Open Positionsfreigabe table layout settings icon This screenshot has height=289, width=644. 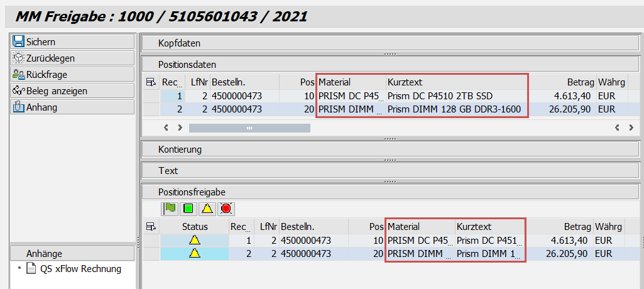(x=151, y=227)
